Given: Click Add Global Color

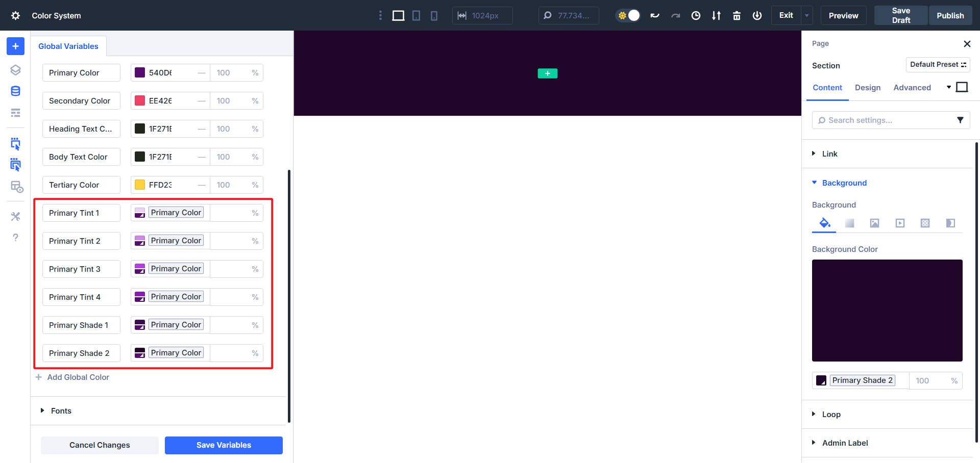Looking at the screenshot, I should pyautogui.click(x=78, y=377).
